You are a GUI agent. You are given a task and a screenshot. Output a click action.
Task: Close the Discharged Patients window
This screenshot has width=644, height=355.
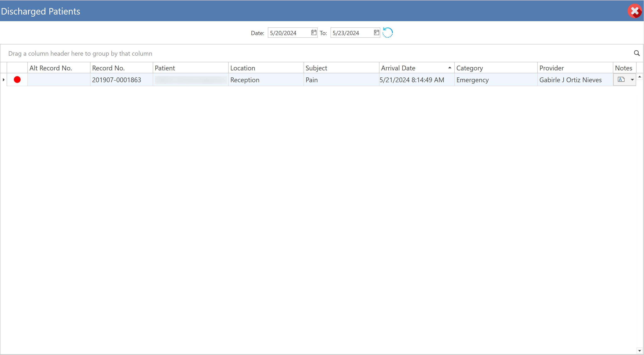click(x=634, y=11)
